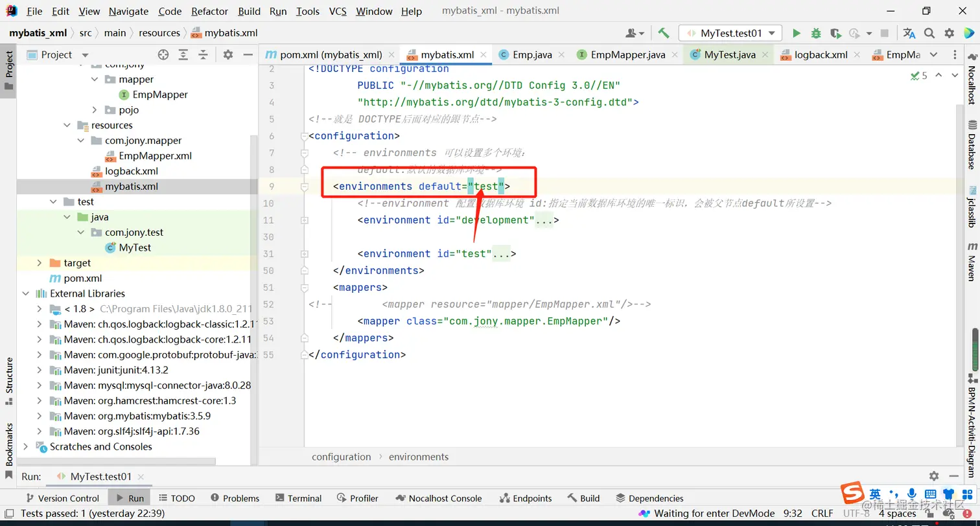Collapse all nodes in the Project panel

[x=204, y=54]
